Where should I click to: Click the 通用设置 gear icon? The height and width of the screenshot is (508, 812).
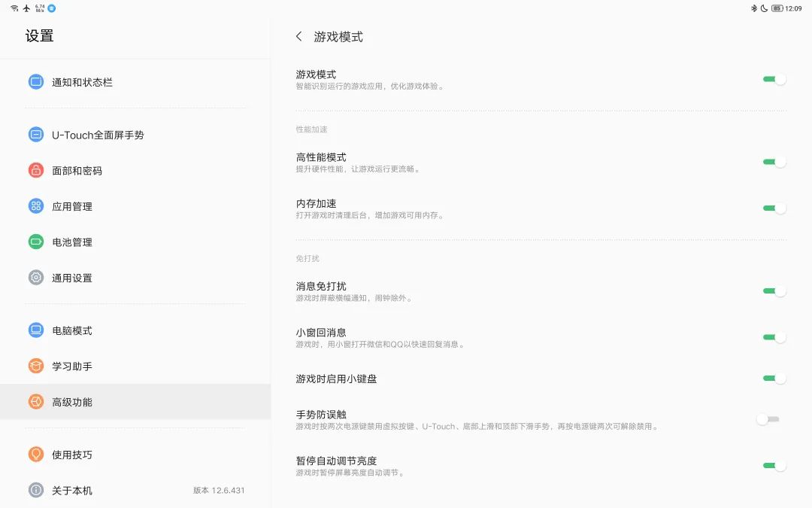pyautogui.click(x=35, y=277)
